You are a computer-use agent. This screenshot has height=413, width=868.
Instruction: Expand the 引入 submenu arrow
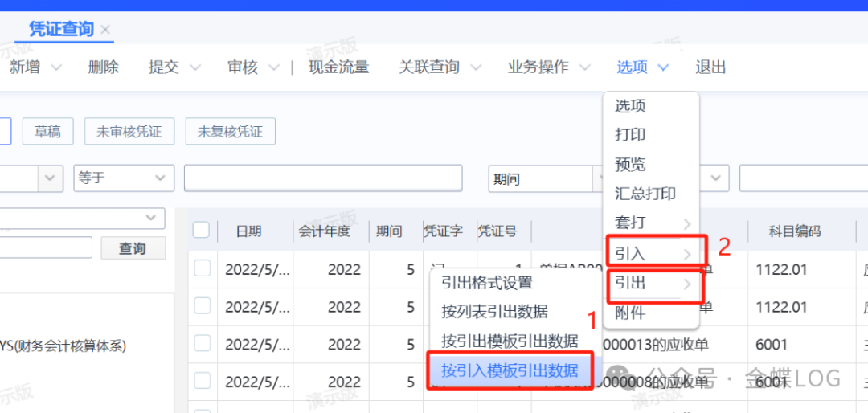pos(688,254)
